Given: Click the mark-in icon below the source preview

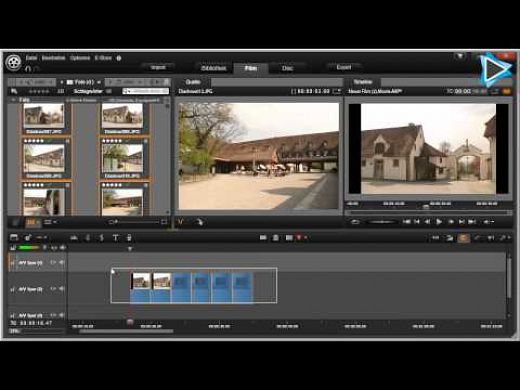Looking at the screenshot, I should [181, 221].
